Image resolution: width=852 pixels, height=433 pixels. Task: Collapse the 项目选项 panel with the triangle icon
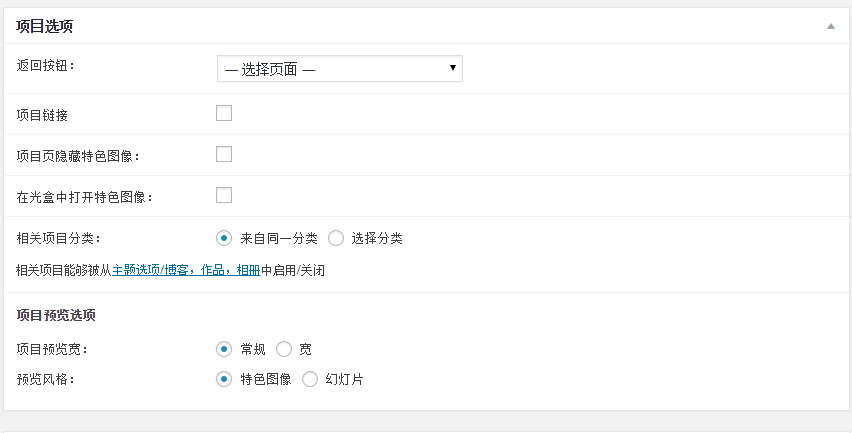click(830, 26)
